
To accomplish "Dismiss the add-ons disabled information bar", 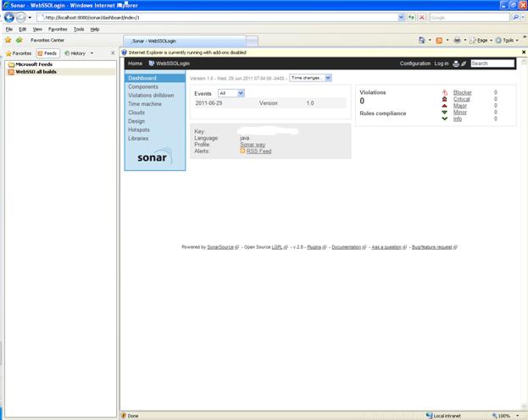I will [524, 52].
